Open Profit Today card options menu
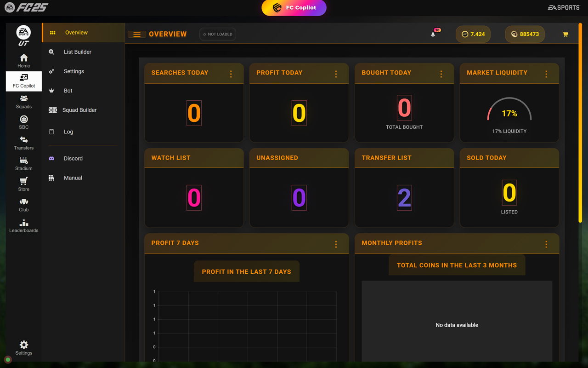The width and height of the screenshot is (588, 368). tap(336, 74)
